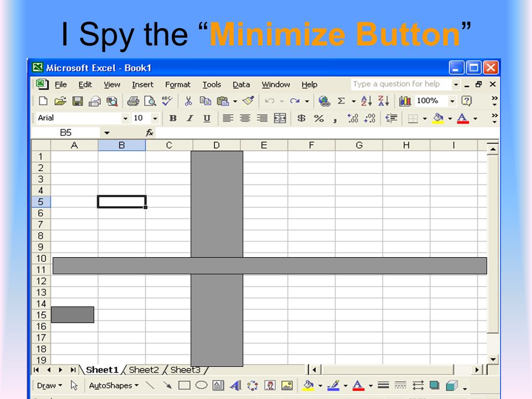
Task: Go to last sheet tab navigation arrow
Action: [x=73, y=370]
